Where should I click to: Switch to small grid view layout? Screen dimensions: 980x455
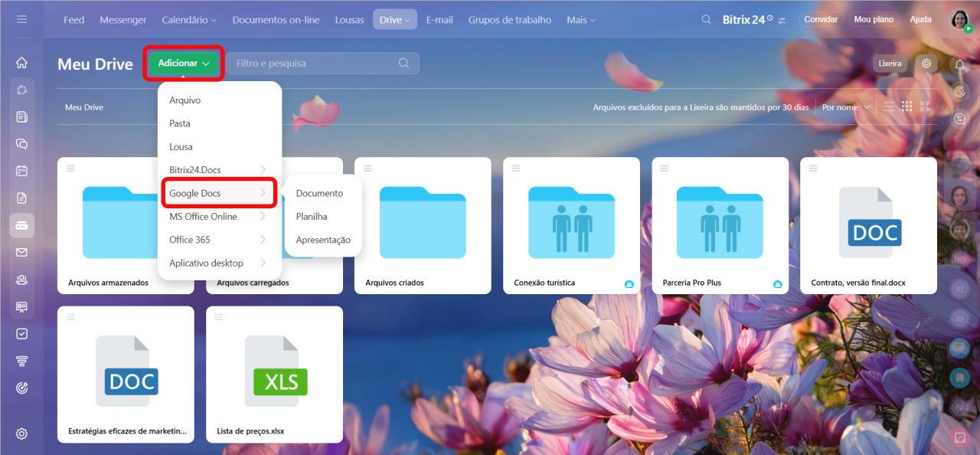[907, 106]
